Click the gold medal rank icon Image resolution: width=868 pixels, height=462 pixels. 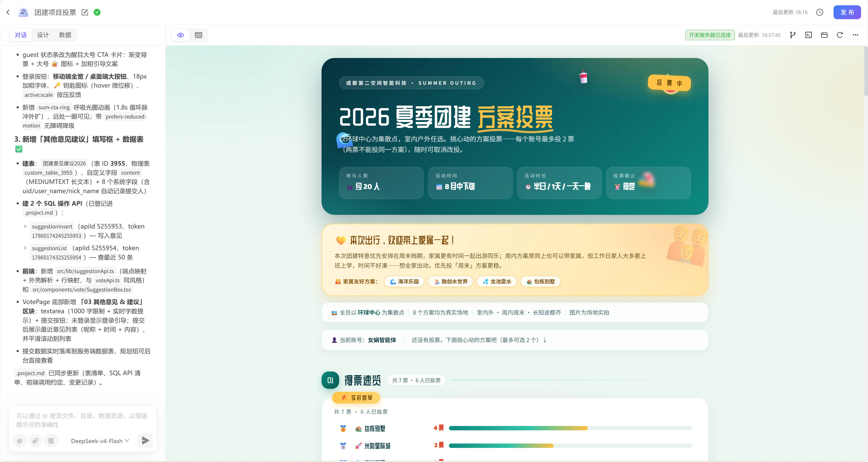(343, 429)
